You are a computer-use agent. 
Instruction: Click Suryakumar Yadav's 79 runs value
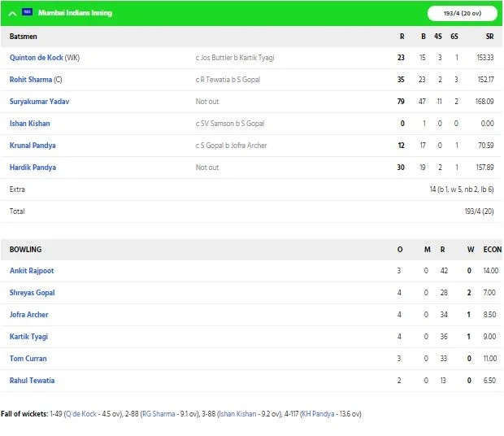(401, 102)
